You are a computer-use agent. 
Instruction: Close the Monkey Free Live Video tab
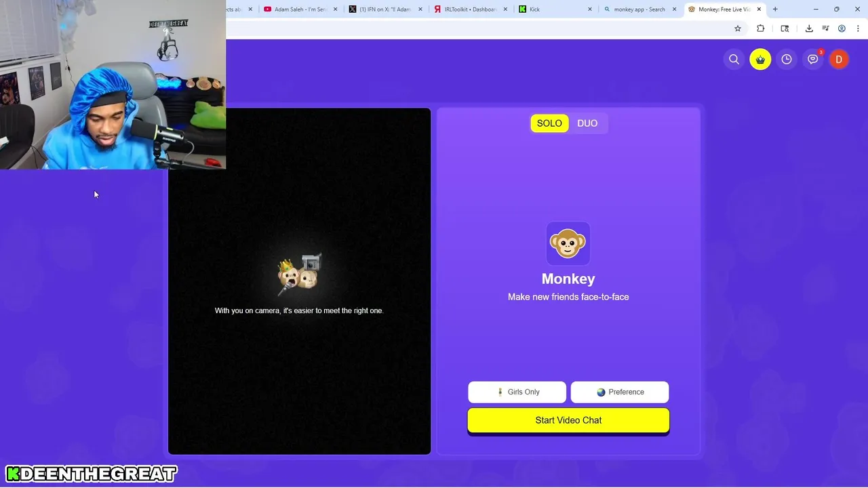(759, 9)
